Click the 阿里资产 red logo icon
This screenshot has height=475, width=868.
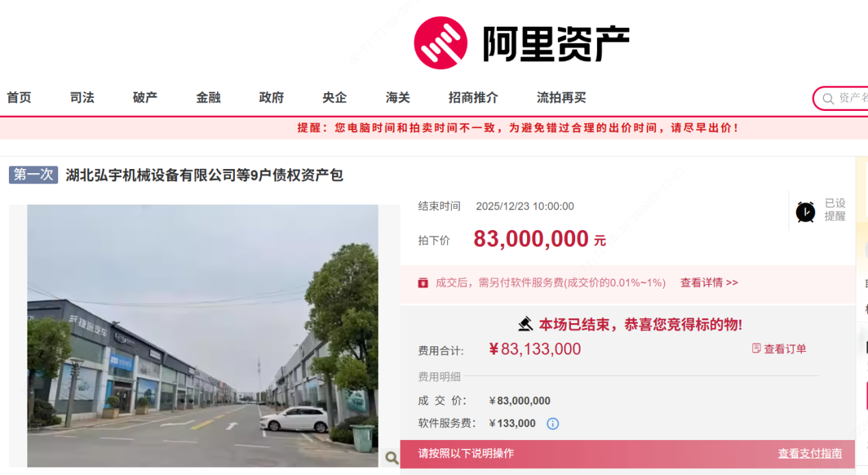click(440, 42)
